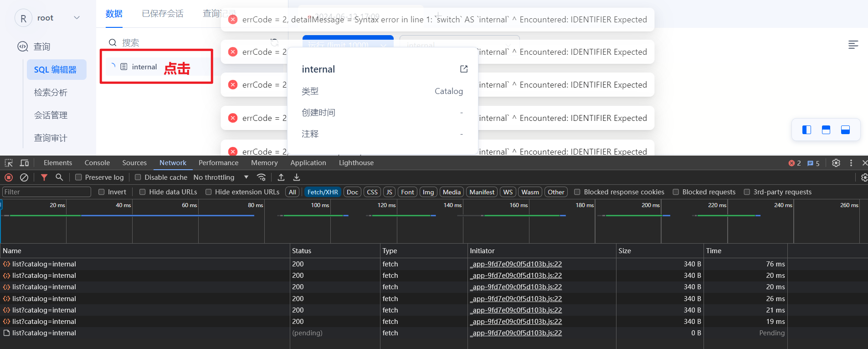This screenshot has height=349, width=868.
Task: Click the search magnifier in data panel
Action: (x=113, y=42)
